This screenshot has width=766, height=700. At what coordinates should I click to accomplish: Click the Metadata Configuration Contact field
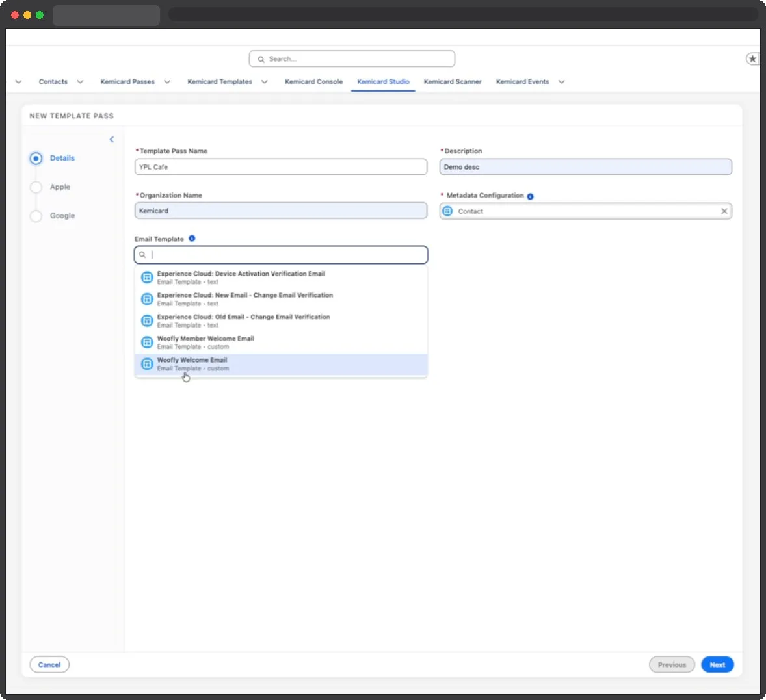[x=585, y=211]
